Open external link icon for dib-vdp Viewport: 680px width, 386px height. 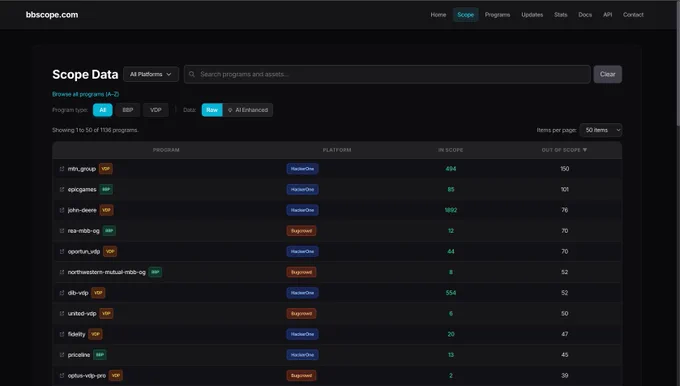(62, 293)
